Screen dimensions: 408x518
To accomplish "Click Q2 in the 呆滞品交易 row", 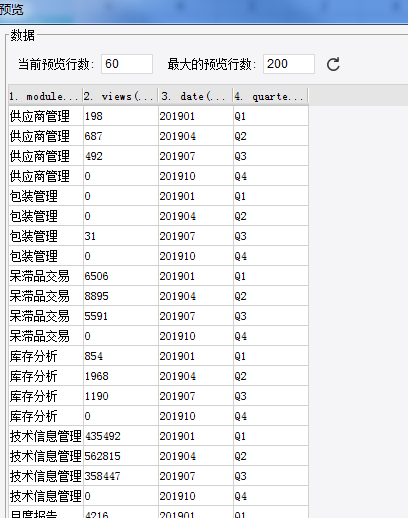I will [271, 296].
